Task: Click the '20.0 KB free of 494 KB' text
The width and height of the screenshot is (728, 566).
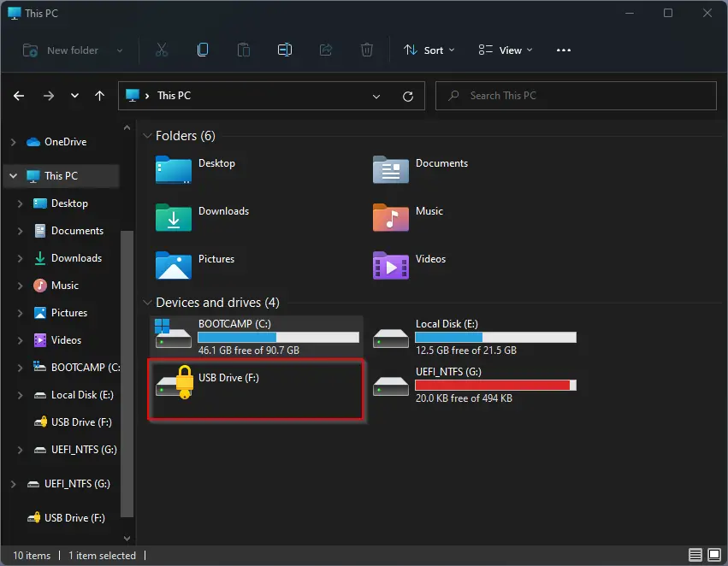Action: pos(464,398)
